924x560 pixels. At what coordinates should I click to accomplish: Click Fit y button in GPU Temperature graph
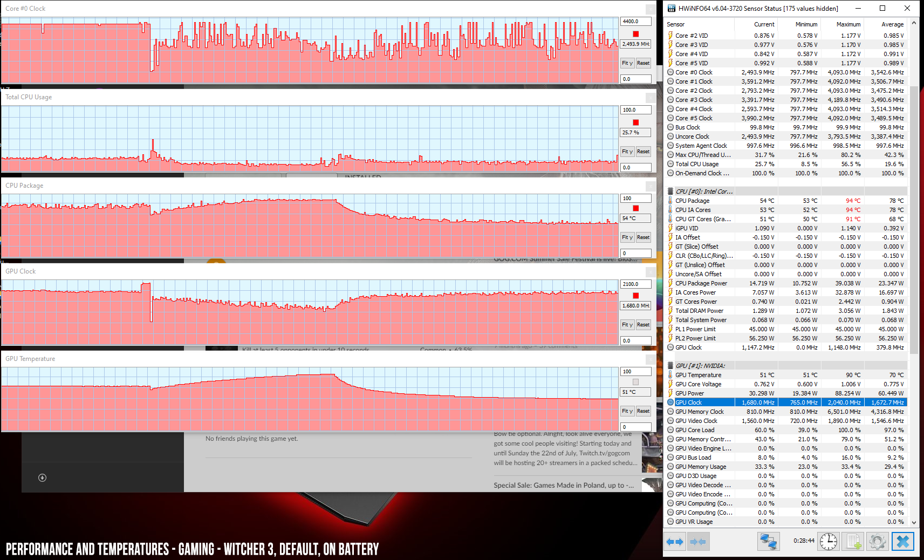627,411
